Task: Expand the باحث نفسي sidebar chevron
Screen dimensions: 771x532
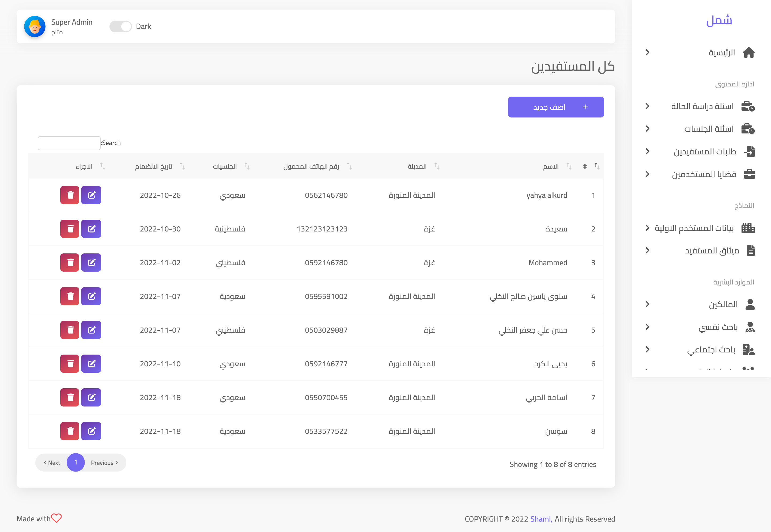Action: tap(647, 327)
